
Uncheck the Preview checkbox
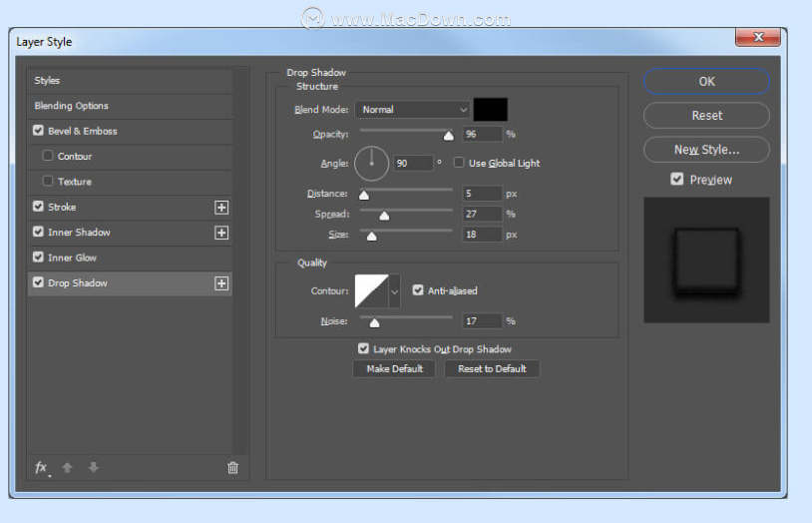click(677, 180)
